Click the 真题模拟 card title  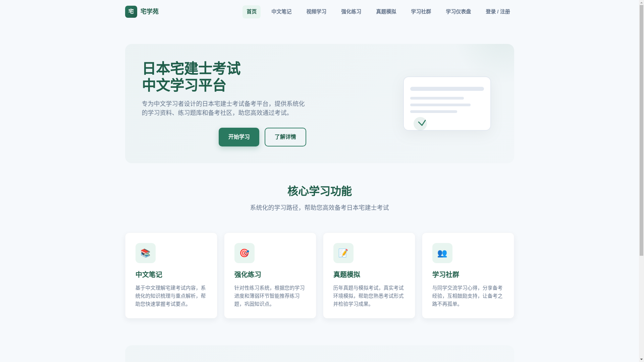(346, 275)
